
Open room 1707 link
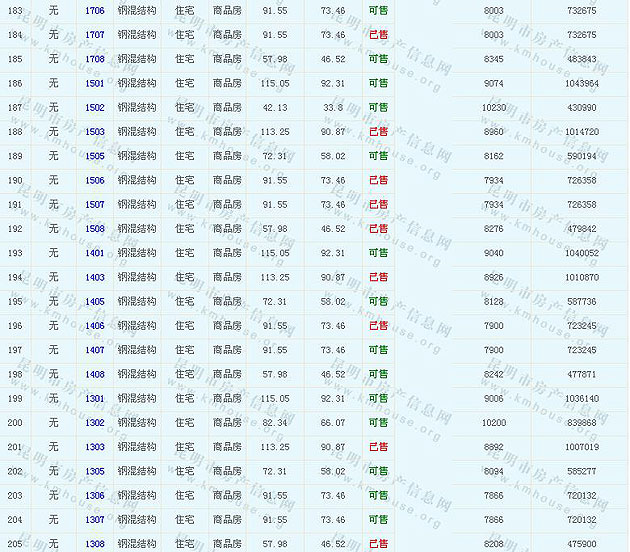point(95,35)
